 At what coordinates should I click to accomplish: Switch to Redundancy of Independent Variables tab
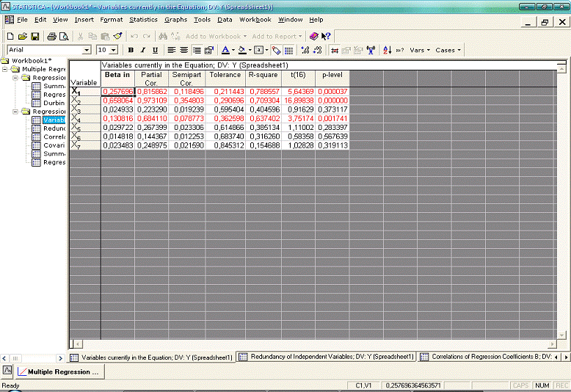(327, 357)
